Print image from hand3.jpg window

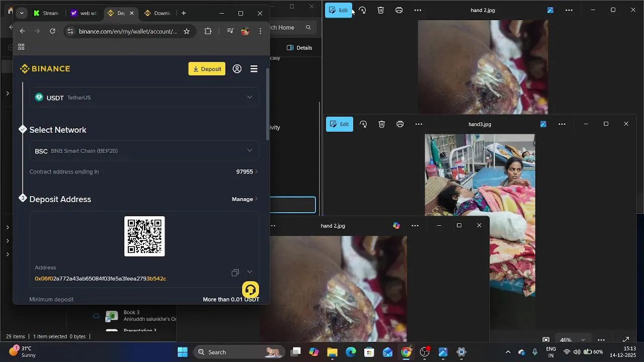(400, 124)
